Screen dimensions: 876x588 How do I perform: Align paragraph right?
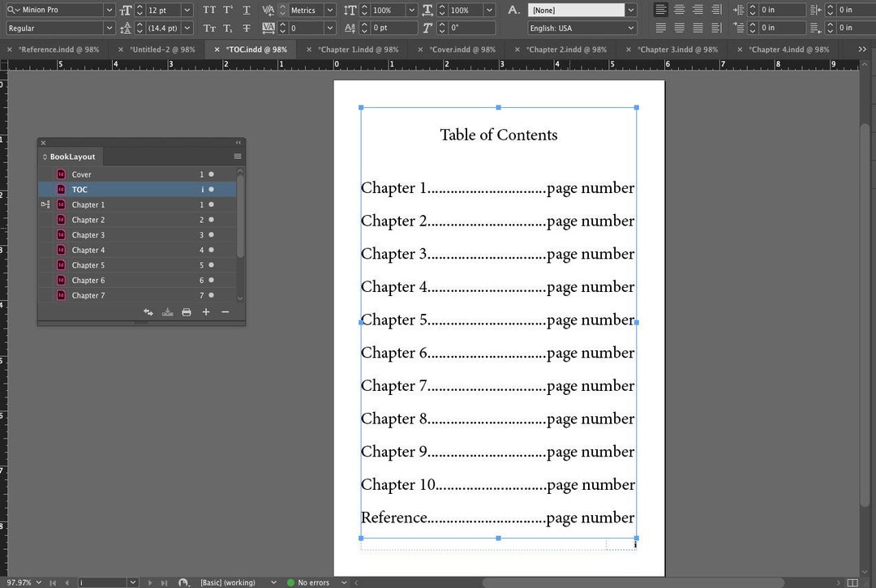coord(698,10)
